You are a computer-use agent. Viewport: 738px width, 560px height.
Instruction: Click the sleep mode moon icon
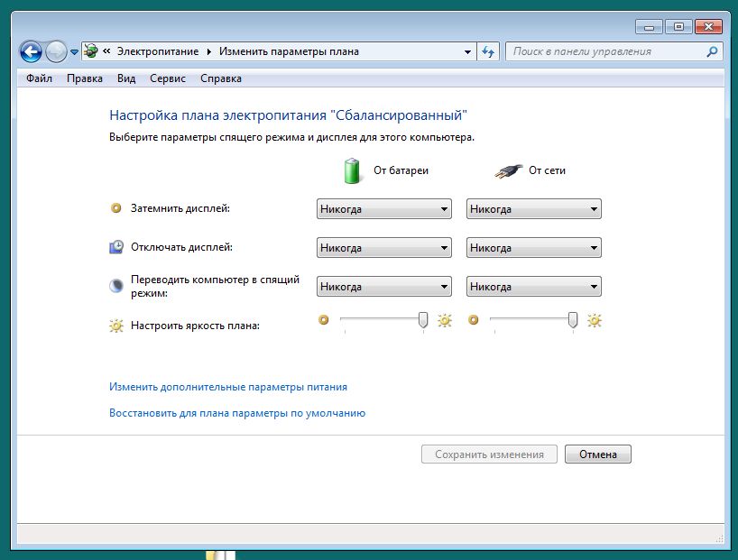[x=116, y=286]
